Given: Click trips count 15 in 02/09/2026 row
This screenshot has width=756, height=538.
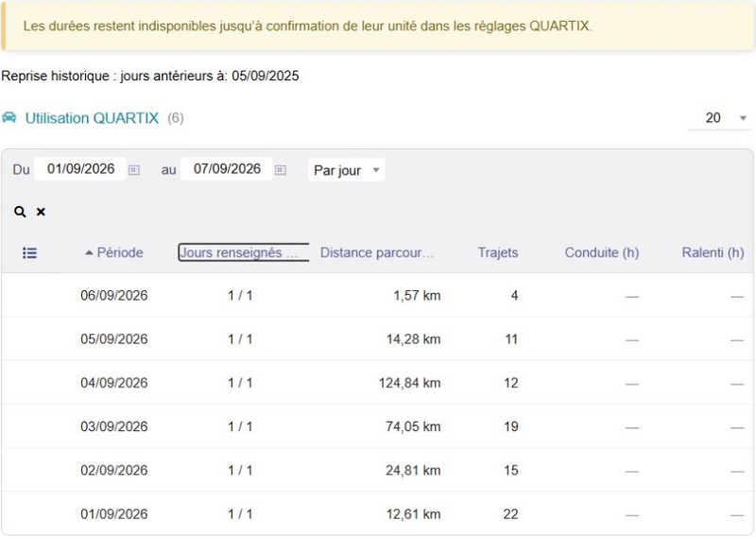Looking at the screenshot, I should (x=511, y=471).
